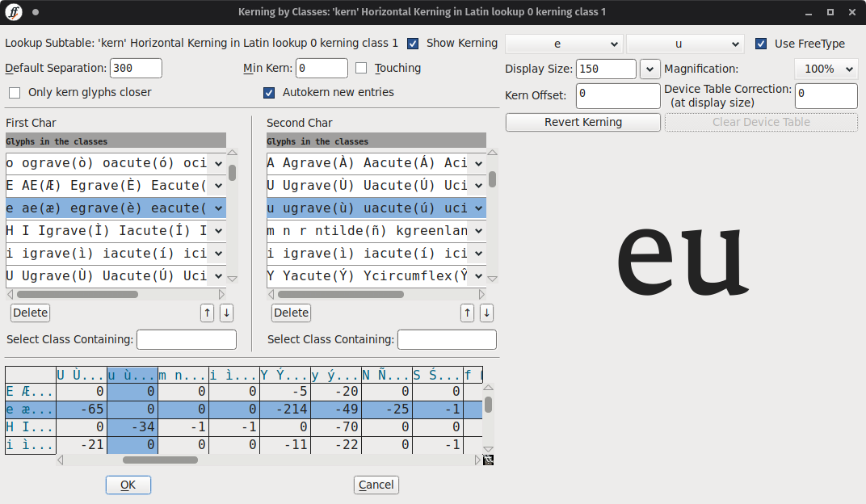866x504 pixels.
Task: Click scroll-down arrow of Second Char list
Action: [493, 279]
